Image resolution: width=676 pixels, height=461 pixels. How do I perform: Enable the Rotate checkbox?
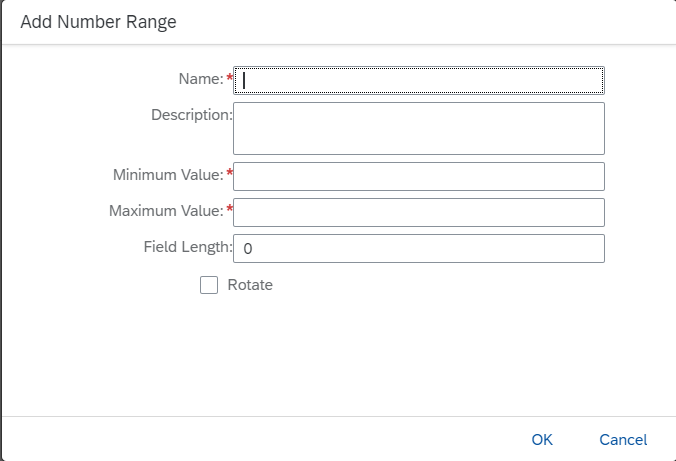[209, 285]
